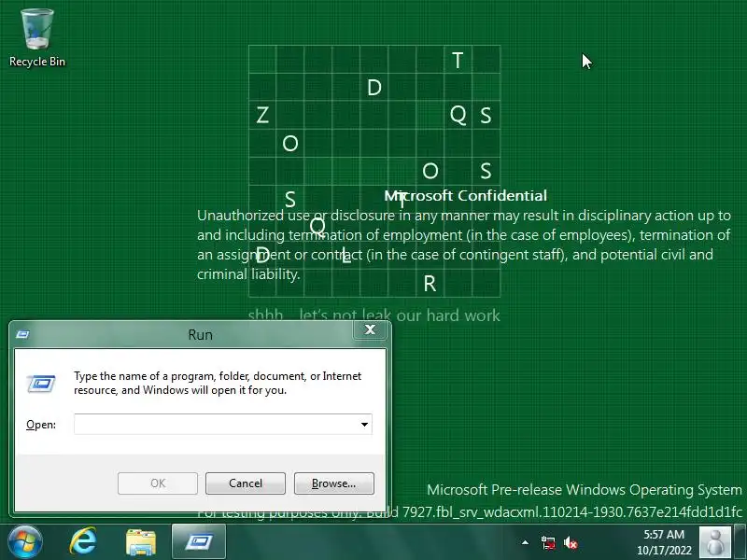Launch Internet Explorer from the taskbar
This screenshot has width=747, height=560.
point(84,542)
